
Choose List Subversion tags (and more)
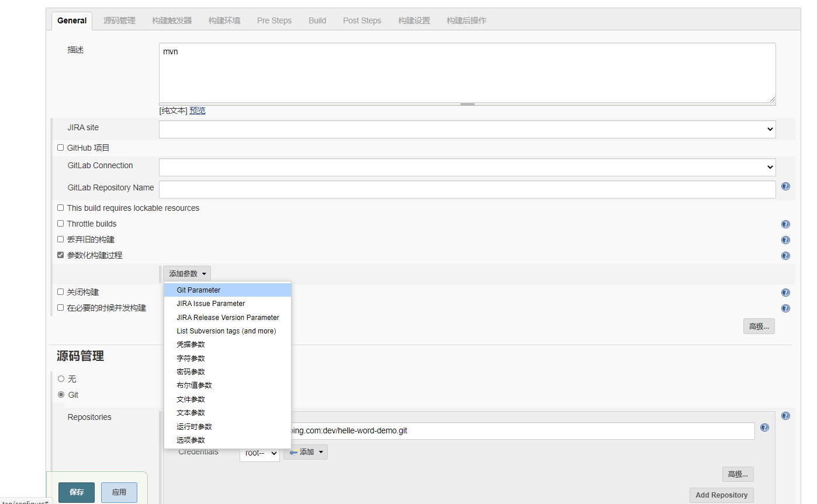tap(227, 331)
